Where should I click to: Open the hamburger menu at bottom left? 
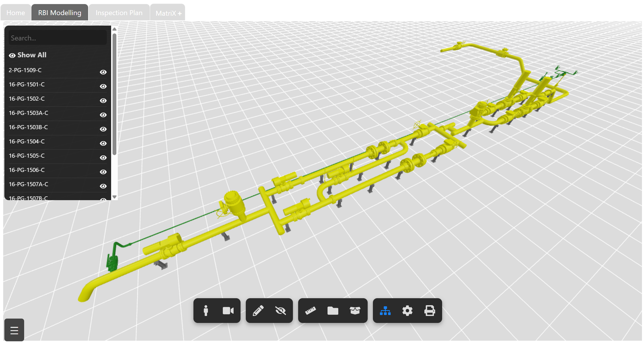(x=14, y=331)
